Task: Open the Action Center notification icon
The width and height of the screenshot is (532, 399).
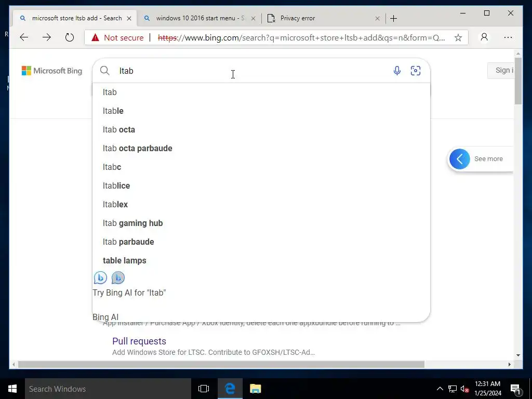Action: [x=515, y=389]
